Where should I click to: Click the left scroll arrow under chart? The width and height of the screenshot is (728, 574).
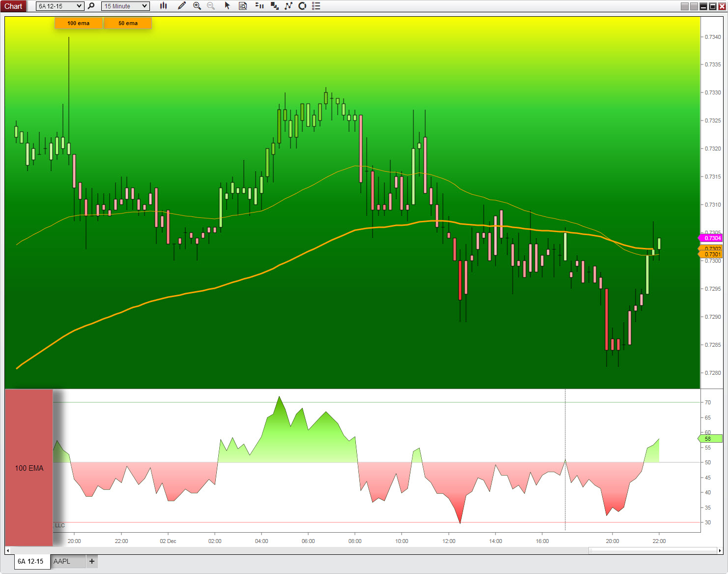pyautogui.click(x=7, y=550)
